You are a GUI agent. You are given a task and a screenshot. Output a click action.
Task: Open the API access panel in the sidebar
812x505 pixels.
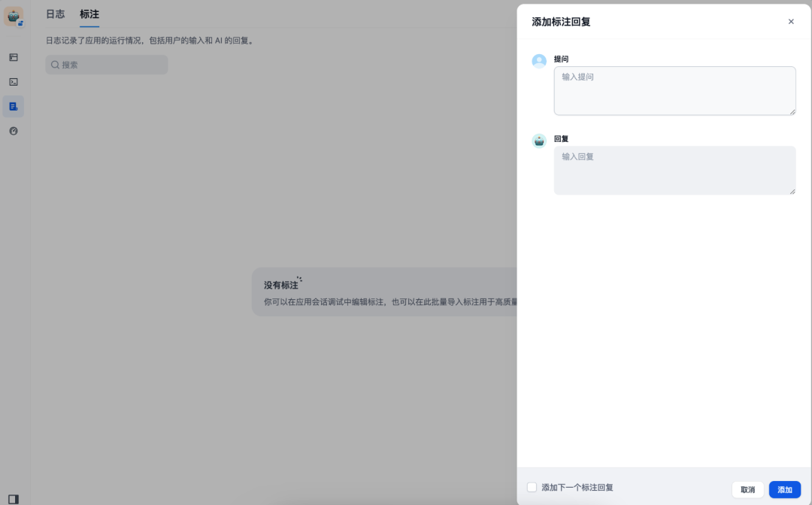[x=13, y=82]
